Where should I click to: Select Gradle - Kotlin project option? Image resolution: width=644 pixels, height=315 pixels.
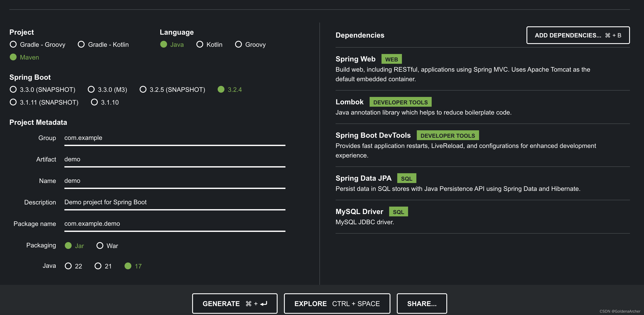[81, 44]
